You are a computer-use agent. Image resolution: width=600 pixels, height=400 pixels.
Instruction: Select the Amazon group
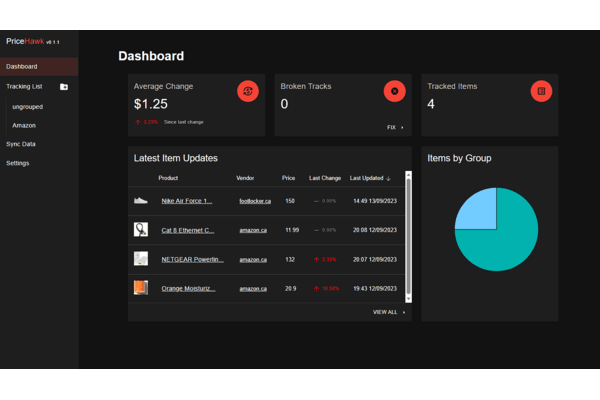[24, 126]
